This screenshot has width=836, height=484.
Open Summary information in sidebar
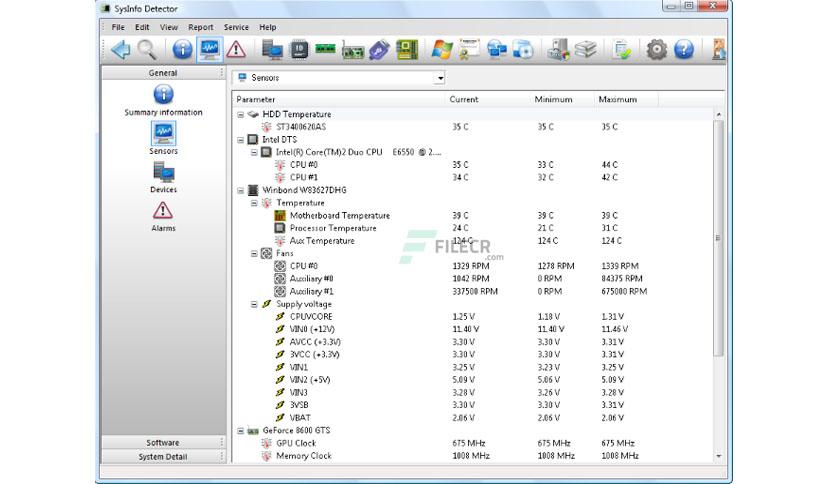point(163,100)
